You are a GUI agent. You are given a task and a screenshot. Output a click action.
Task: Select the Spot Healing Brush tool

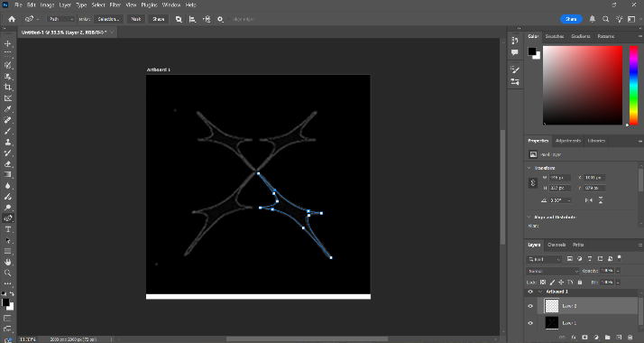coord(8,120)
